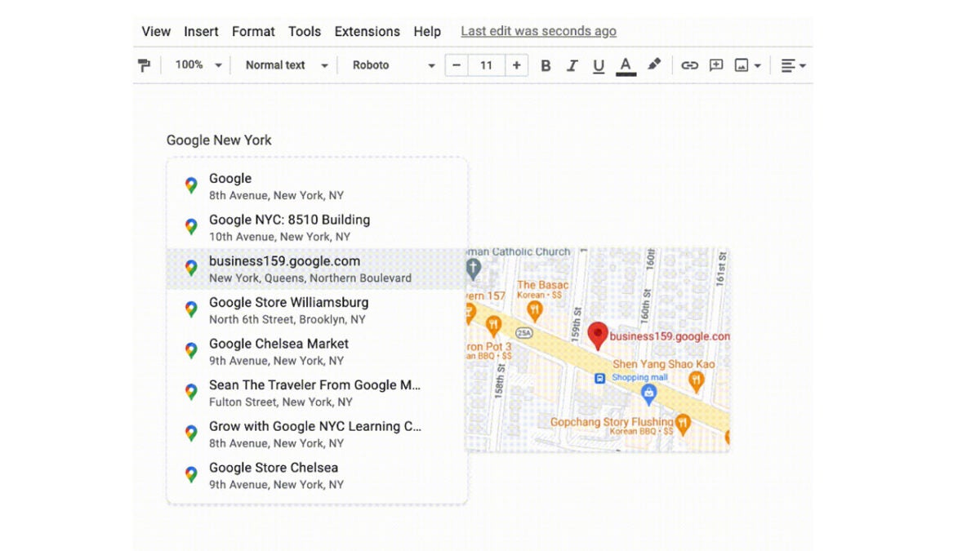The height and width of the screenshot is (551, 980).
Task: Click the last edit history link
Action: point(537,31)
